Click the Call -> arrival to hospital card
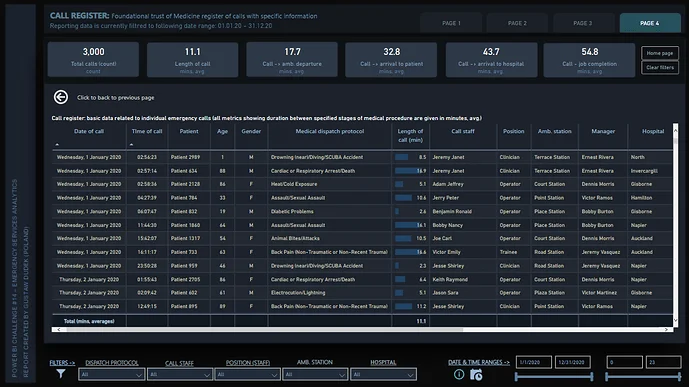Viewport: 689px width, 387px height. (491, 59)
